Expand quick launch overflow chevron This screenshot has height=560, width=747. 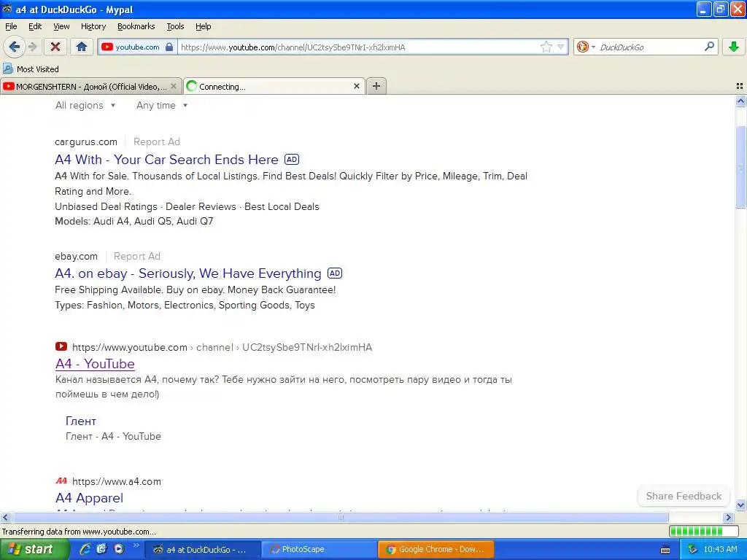(x=136, y=545)
